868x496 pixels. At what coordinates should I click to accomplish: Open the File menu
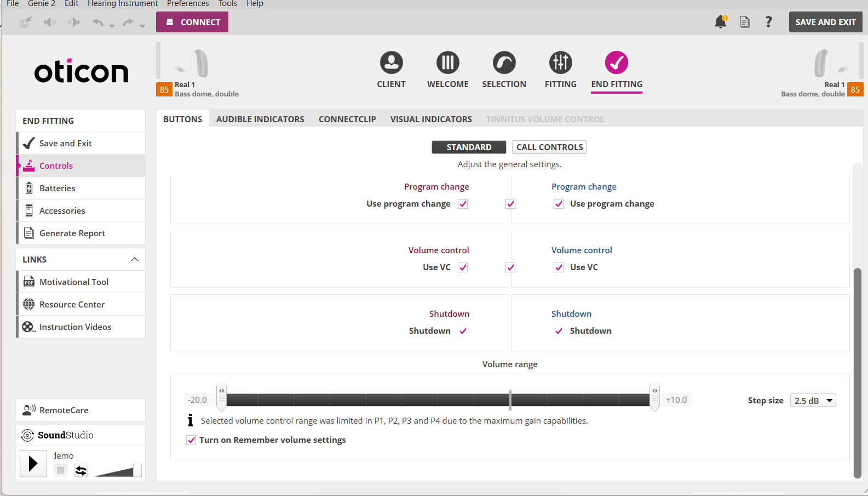pyautogui.click(x=13, y=4)
